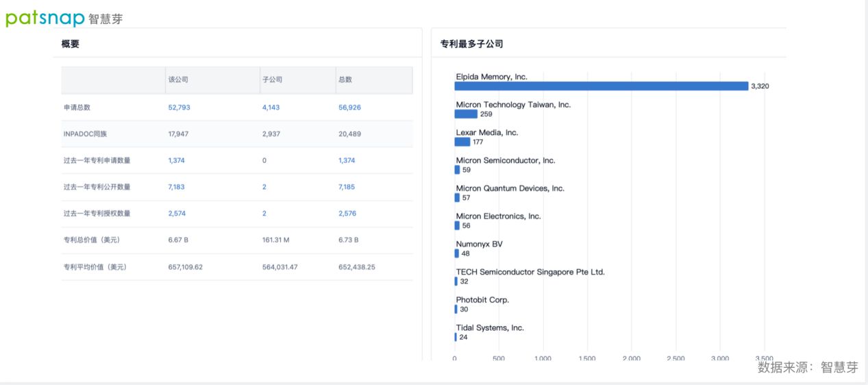
Task: Select the Micron Semiconductor, Inc. label
Action: tap(506, 160)
